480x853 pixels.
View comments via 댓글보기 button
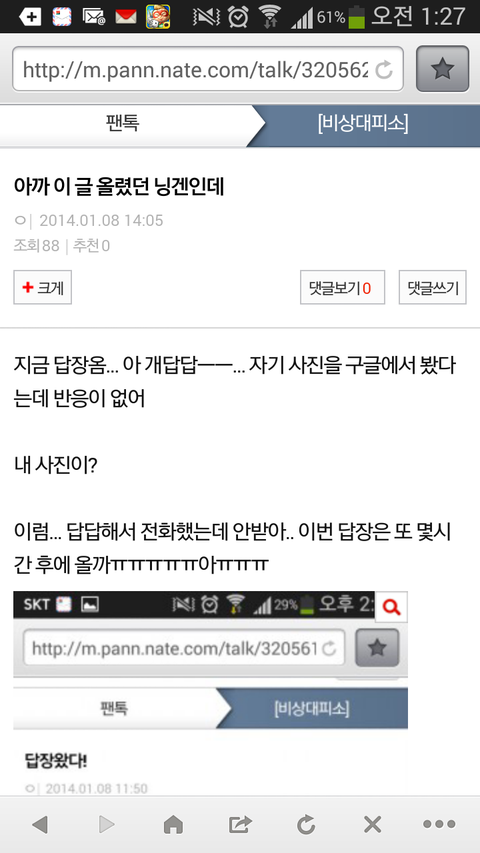point(342,287)
